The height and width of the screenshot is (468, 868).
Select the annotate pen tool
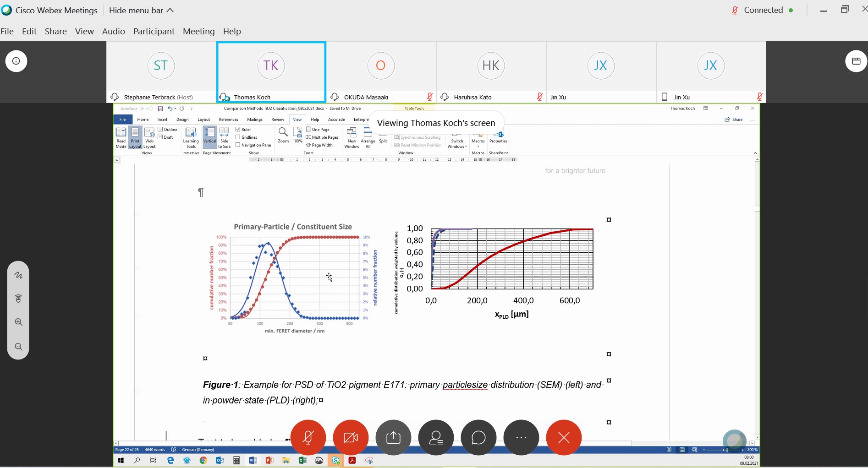tap(18, 276)
